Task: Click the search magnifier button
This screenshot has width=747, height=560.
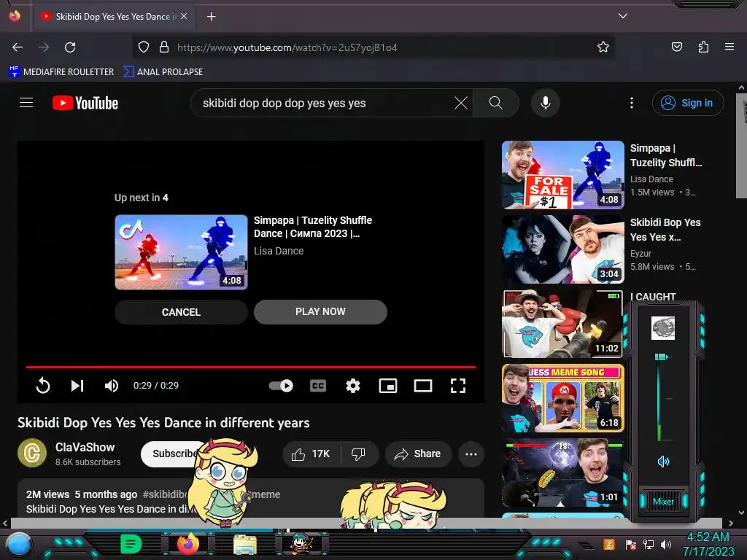Action: 495,103
